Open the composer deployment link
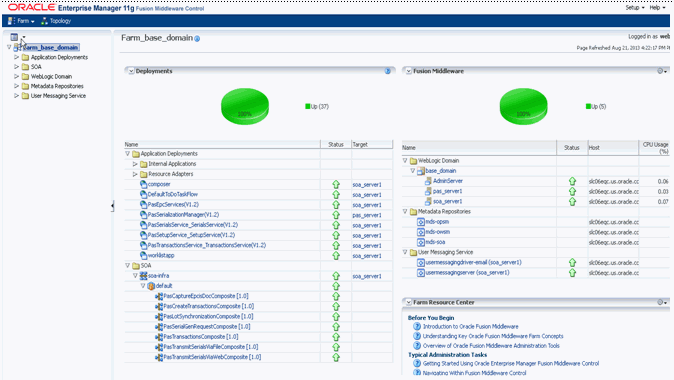Screen dimensions: 674x380 pos(159,184)
